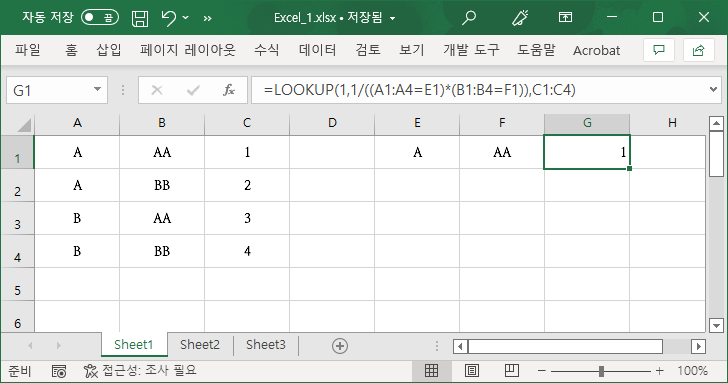728x383 pixels.
Task: Select cell F1 with AA
Action: [x=502, y=152]
